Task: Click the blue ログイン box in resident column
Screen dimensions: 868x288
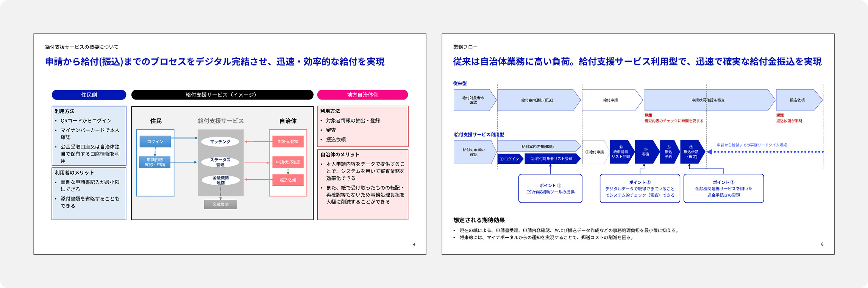Action: click(x=155, y=142)
